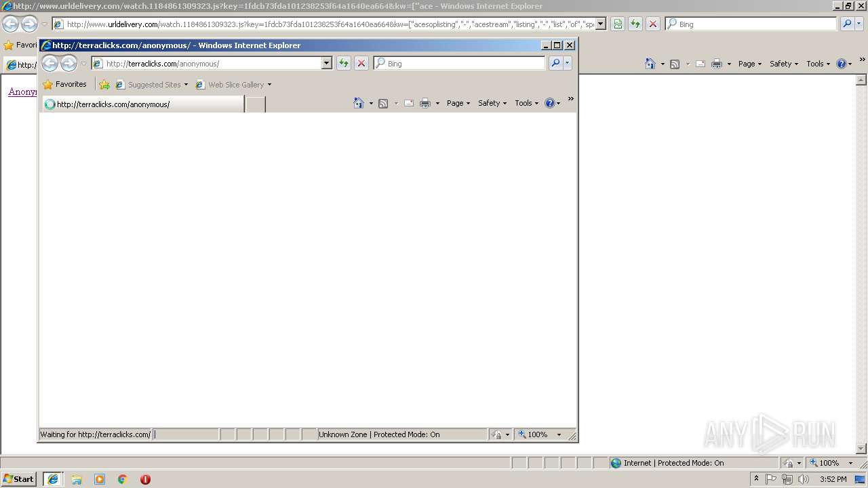Open search provider dropdown in terraclicks window

pyautogui.click(x=568, y=63)
